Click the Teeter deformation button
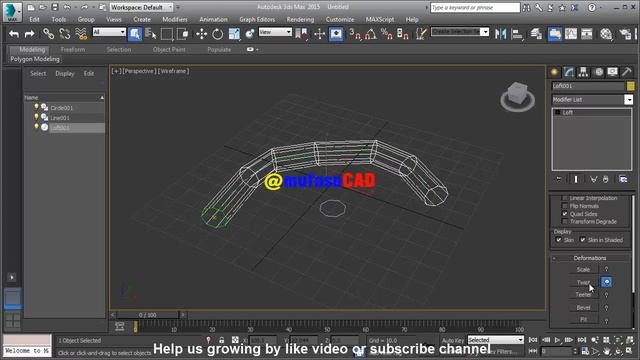Image resolution: width=640 pixels, height=360 pixels. (583, 294)
